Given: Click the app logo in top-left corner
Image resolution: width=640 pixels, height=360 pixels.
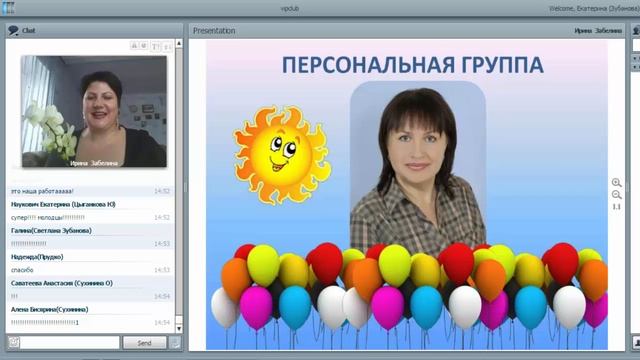Looking at the screenshot, I should (8, 8).
